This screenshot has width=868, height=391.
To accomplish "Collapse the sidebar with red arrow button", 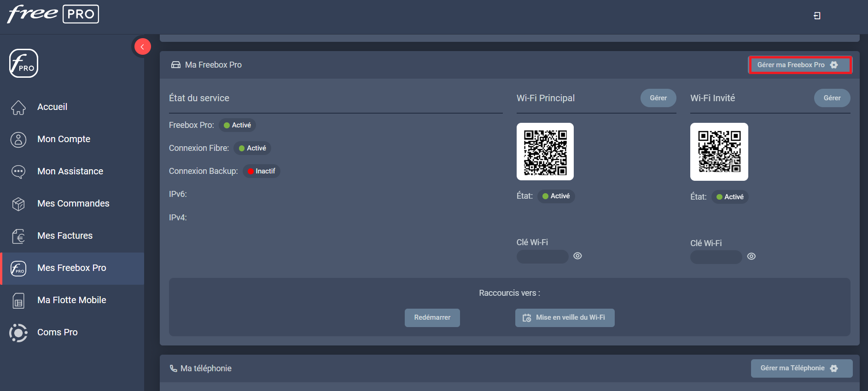I will coord(143,46).
